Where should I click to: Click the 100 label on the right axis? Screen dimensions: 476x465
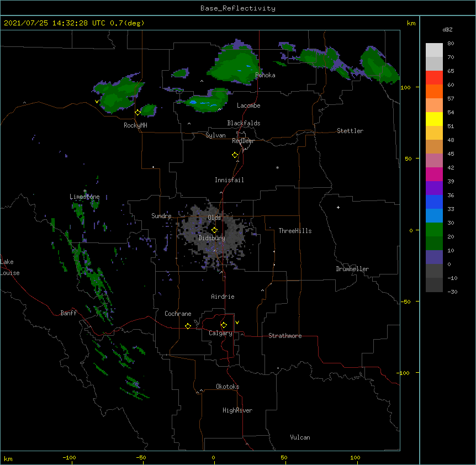(x=405, y=87)
